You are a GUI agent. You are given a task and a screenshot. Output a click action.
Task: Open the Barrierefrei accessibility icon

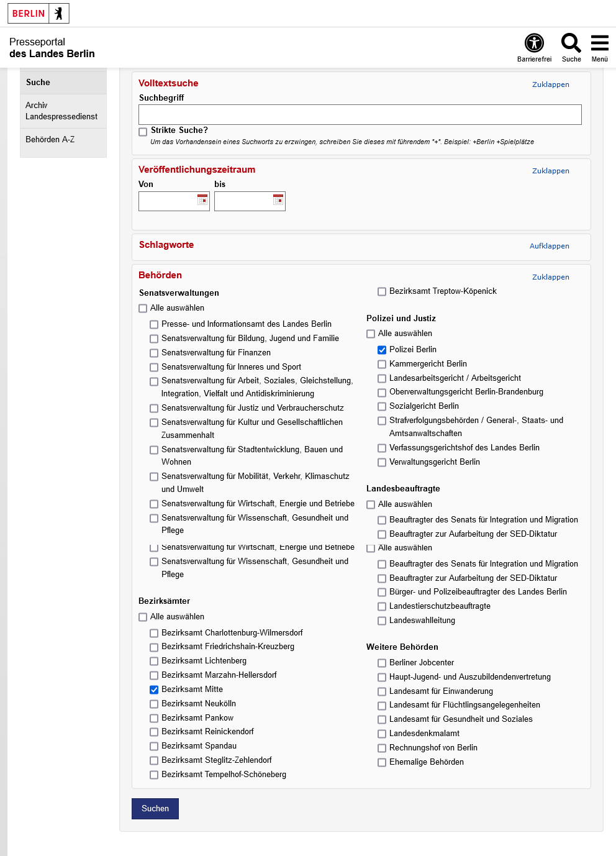click(534, 43)
